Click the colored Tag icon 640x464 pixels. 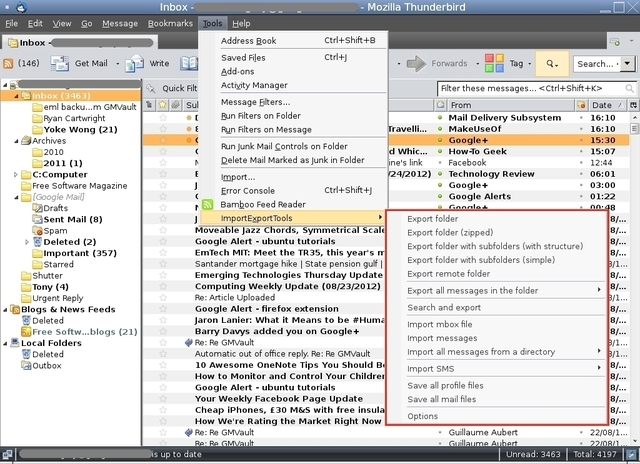coord(494,63)
